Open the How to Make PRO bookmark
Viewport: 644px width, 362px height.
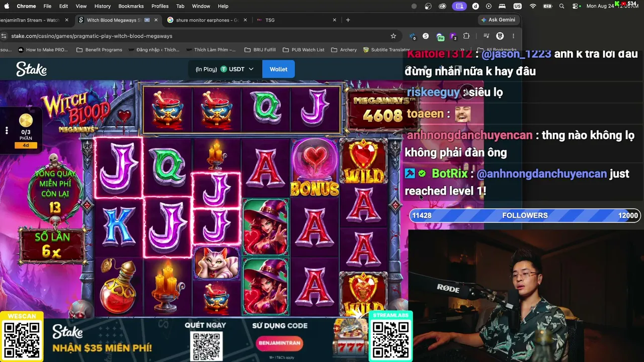pyautogui.click(x=43, y=50)
